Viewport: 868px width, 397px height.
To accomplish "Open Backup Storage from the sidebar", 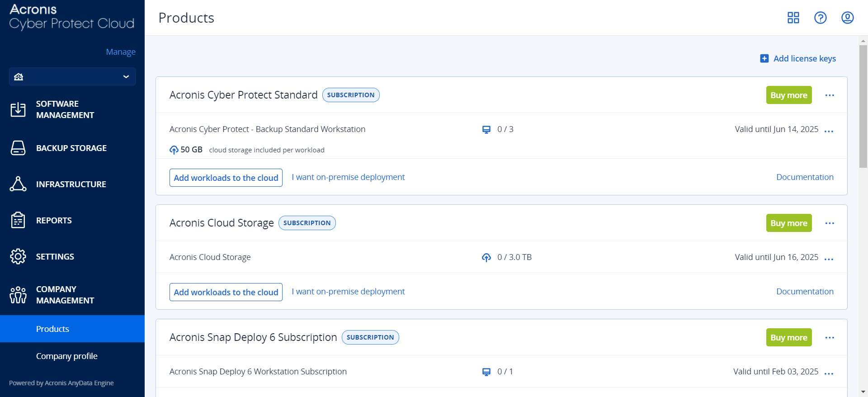I will (x=18, y=148).
